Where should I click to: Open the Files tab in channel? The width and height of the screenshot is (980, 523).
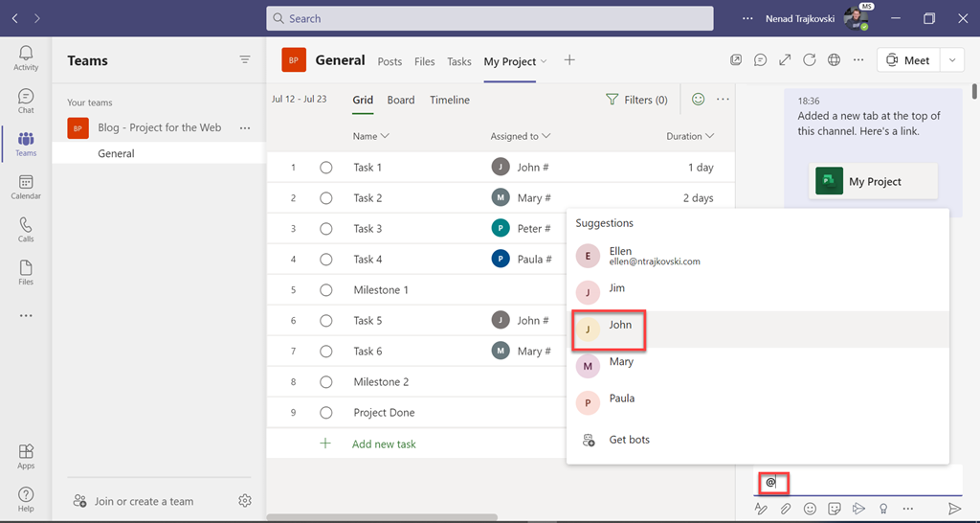click(x=425, y=61)
